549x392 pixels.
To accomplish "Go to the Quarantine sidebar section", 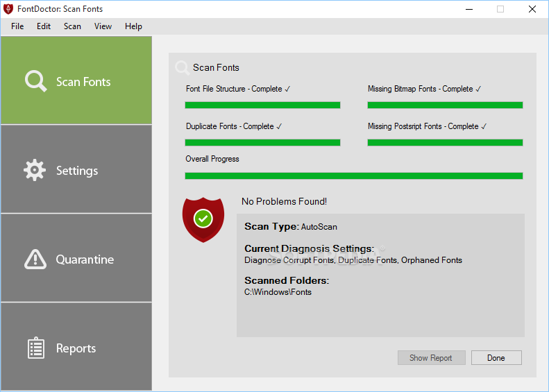I will tap(76, 258).
